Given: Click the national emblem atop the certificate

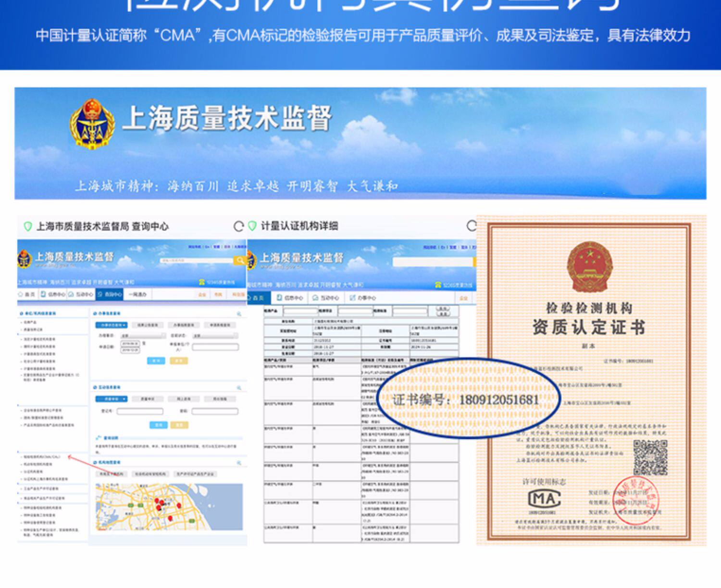Looking at the screenshot, I should (x=589, y=267).
